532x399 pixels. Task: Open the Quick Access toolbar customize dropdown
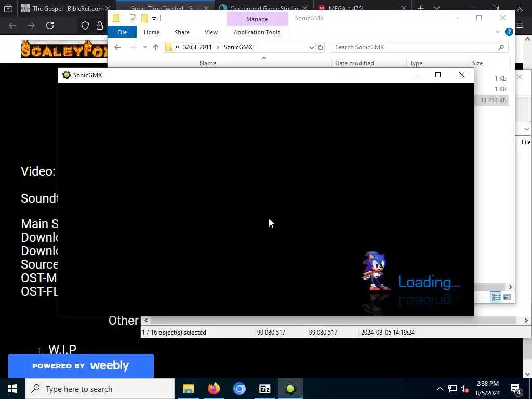[154, 18]
